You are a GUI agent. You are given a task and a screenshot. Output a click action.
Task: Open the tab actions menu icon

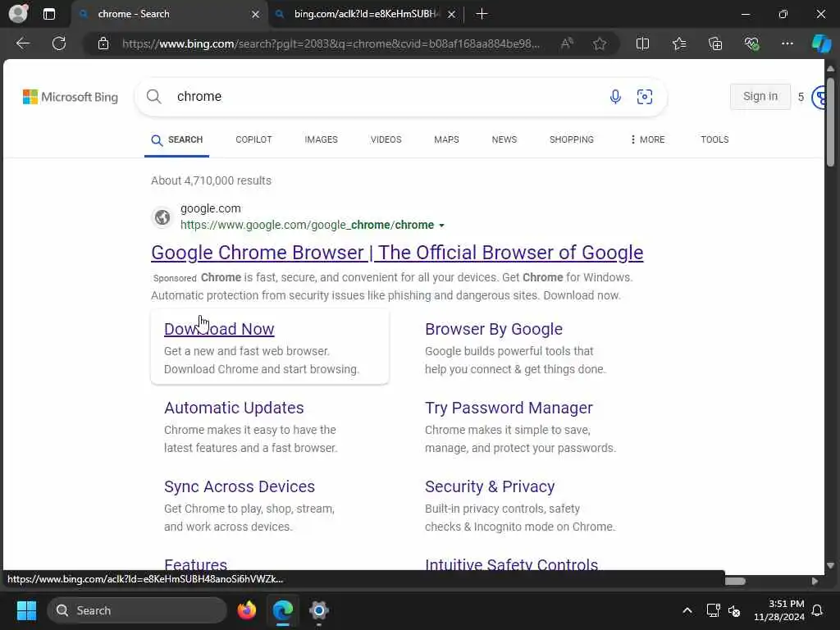pos(49,14)
